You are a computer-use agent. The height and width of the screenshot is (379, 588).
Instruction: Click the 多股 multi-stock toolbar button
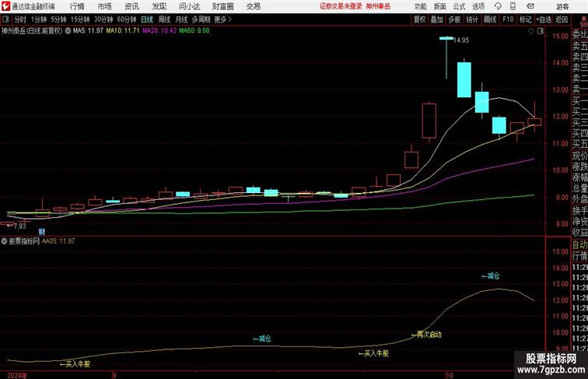pyautogui.click(x=454, y=19)
